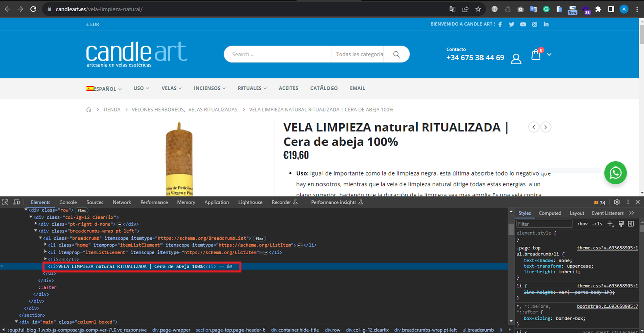Screen dimensions: 644x333
Task: Toggle computed styles sidebar icon
Action: point(631,224)
